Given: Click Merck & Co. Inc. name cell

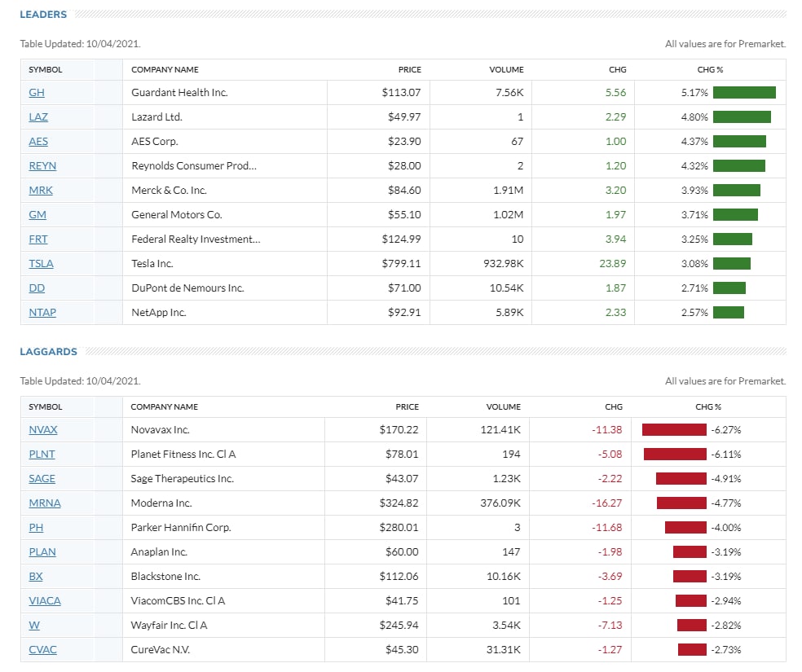Looking at the screenshot, I should pos(170,191).
